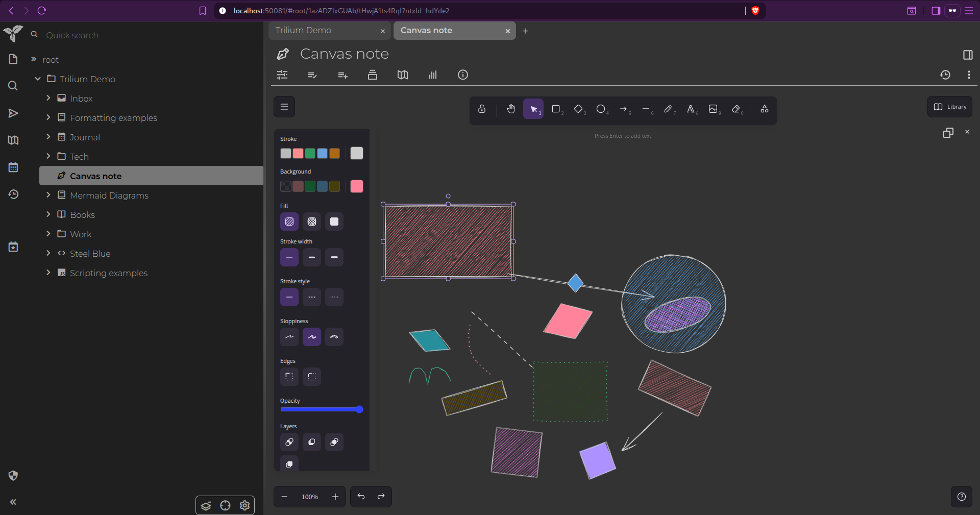Open the Library panel
This screenshot has width=980, height=515.
point(949,107)
